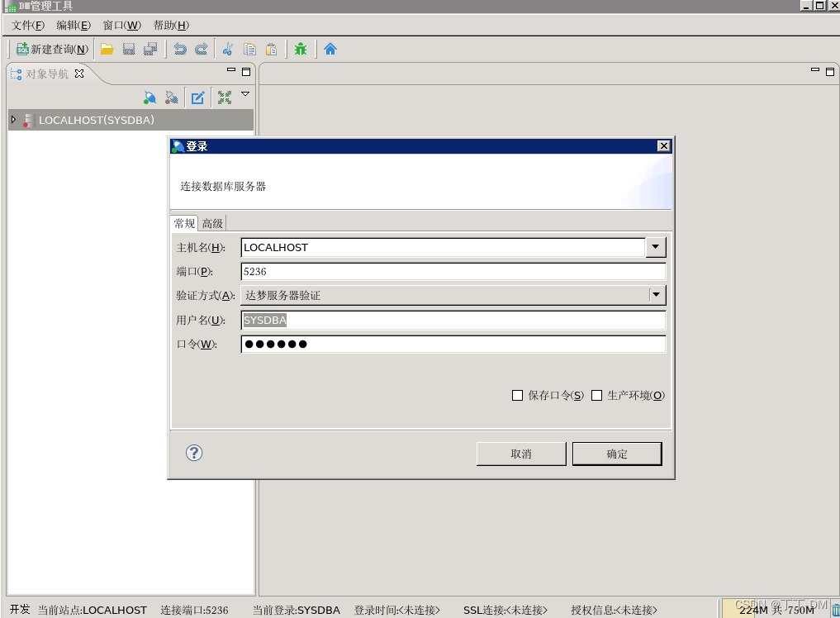Click the save all toolbar icon
Viewport: 840px width, 618px height.
[x=150, y=50]
